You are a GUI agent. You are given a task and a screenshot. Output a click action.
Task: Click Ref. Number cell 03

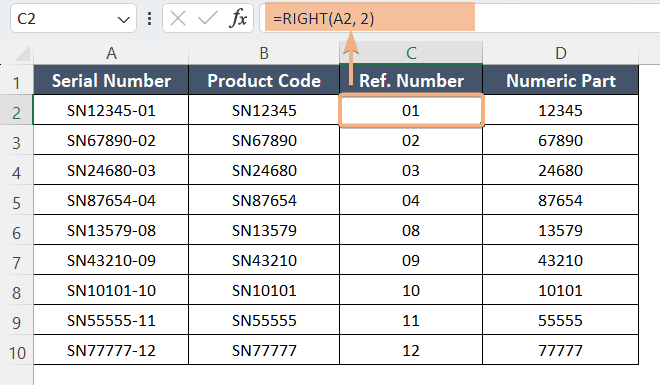click(411, 170)
